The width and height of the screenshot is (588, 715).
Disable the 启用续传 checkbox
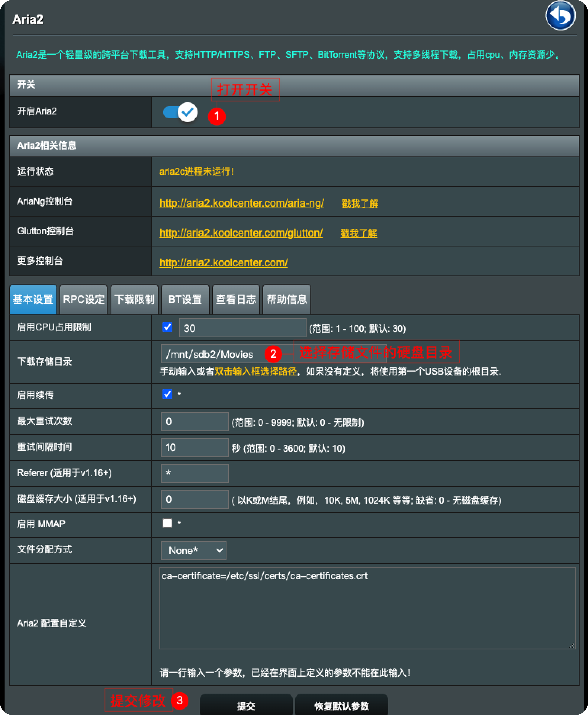coord(167,394)
